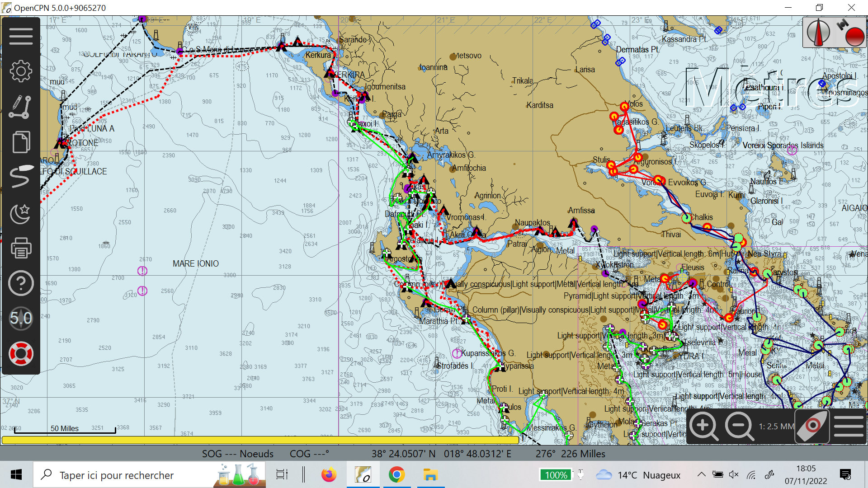Click the Naupaktos label on chart
The image size is (868, 488).
tap(532, 223)
